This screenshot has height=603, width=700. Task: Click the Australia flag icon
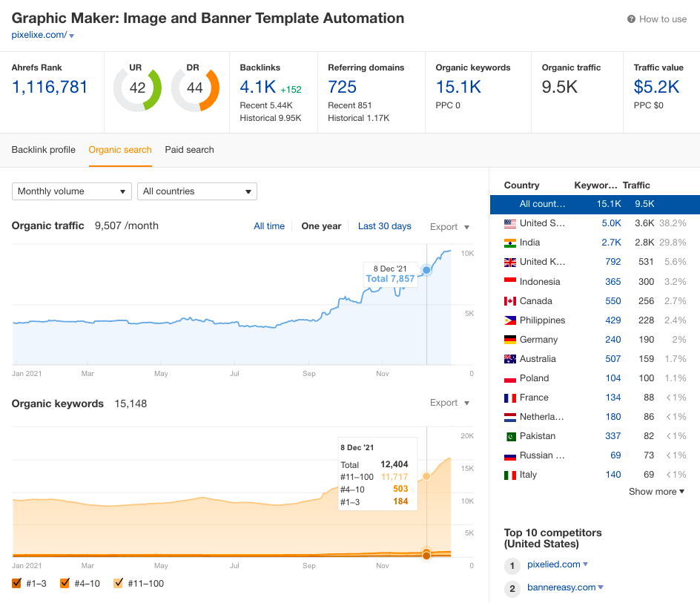(x=510, y=359)
